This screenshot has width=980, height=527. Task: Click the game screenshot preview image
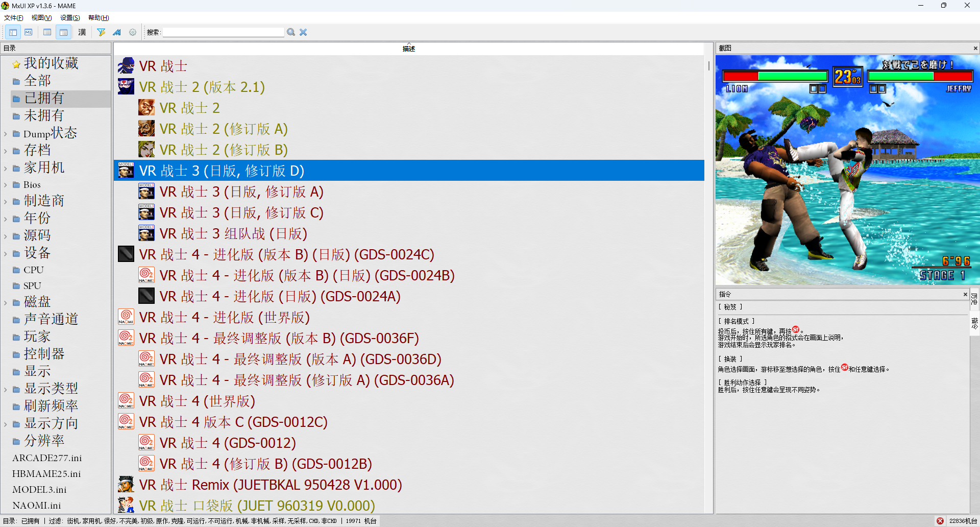(x=847, y=170)
